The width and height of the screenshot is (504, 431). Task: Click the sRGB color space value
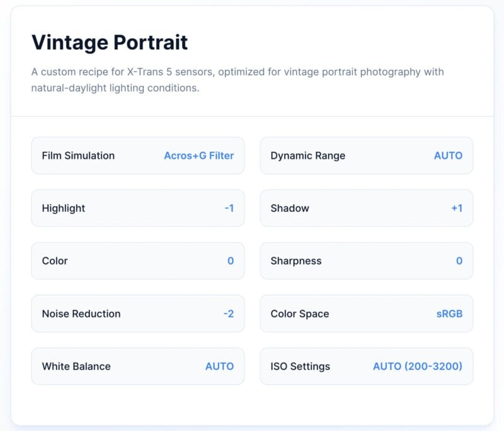click(449, 313)
